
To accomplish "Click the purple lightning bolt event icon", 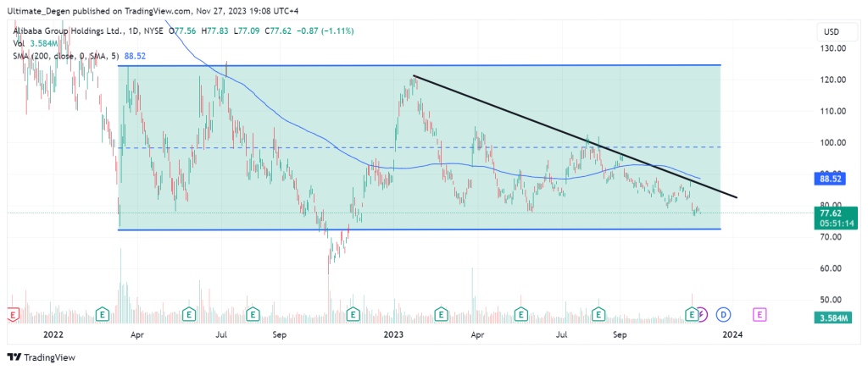I will [x=702, y=314].
